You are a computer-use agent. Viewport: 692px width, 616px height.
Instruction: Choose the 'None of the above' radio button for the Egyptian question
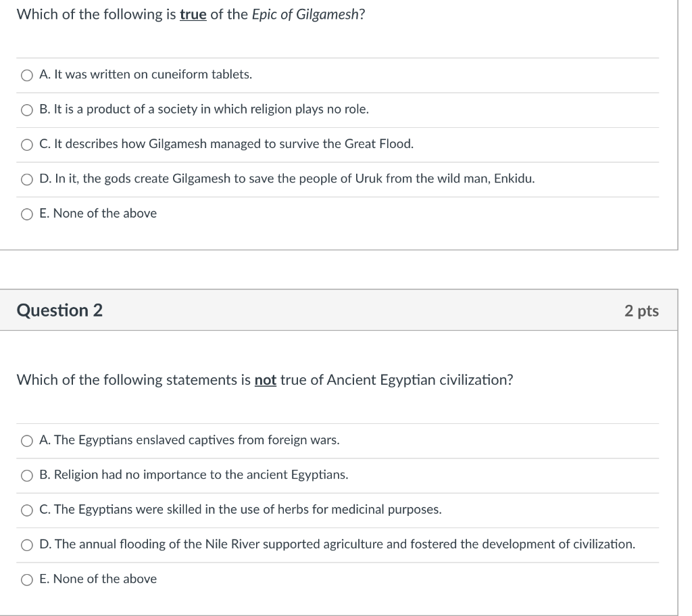pos(27,579)
